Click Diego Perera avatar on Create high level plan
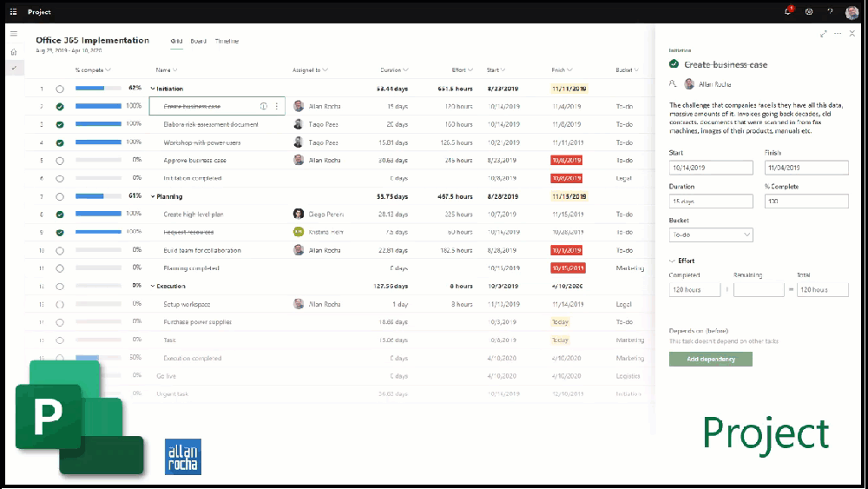868x489 pixels. [299, 214]
